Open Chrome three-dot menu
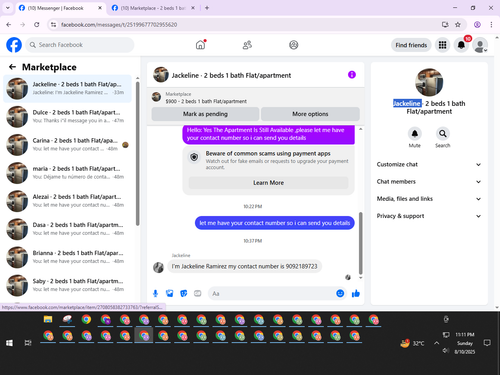 coord(491,24)
